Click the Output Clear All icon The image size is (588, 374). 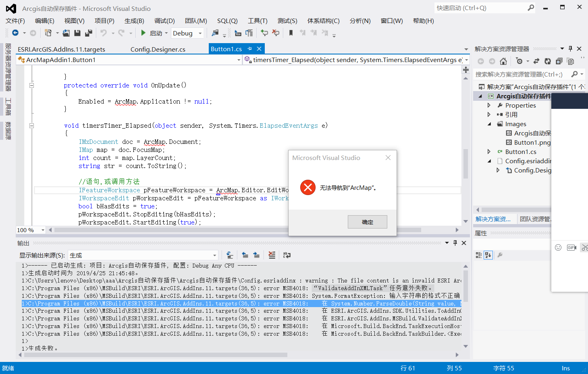[x=272, y=255]
